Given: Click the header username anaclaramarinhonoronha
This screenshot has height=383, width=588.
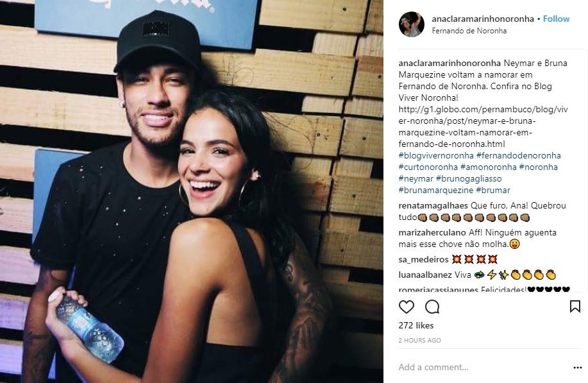Looking at the screenshot, I should 483,19.
